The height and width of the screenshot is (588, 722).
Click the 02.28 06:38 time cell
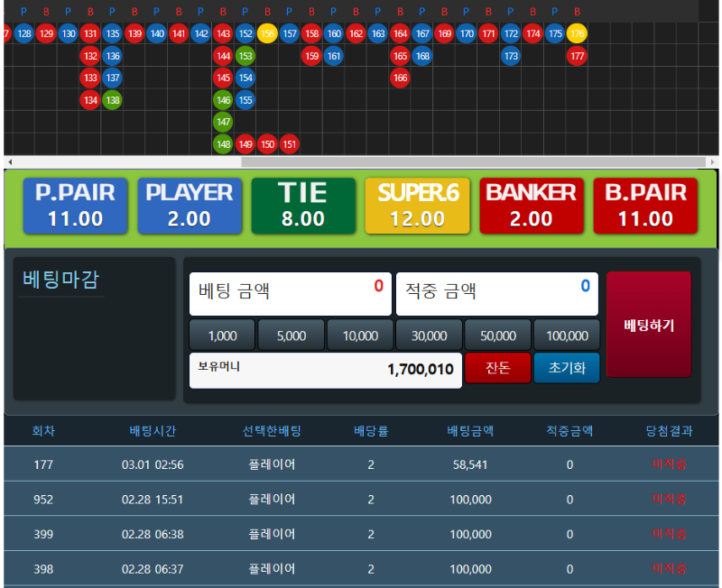click(153, 534)
